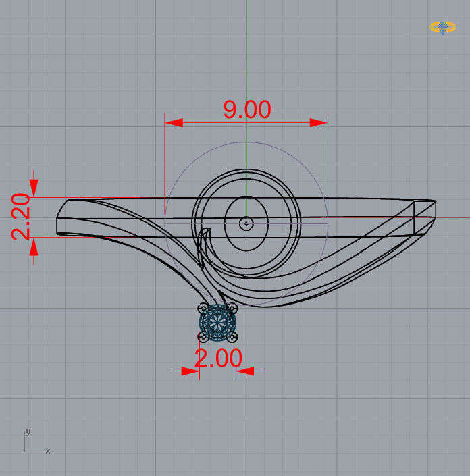Click the x-y axis indicator icon
Screen dimensions: 470x476
coord(36,442)
